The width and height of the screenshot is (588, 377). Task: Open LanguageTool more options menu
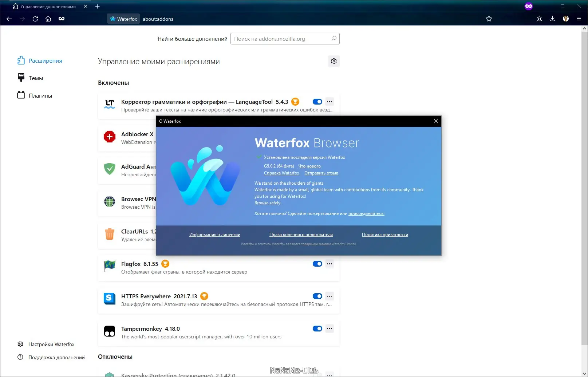point(329,102)
